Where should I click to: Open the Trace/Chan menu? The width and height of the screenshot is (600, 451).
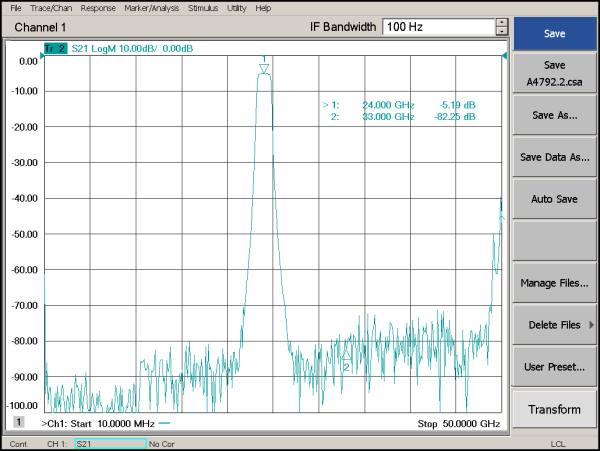51,8
